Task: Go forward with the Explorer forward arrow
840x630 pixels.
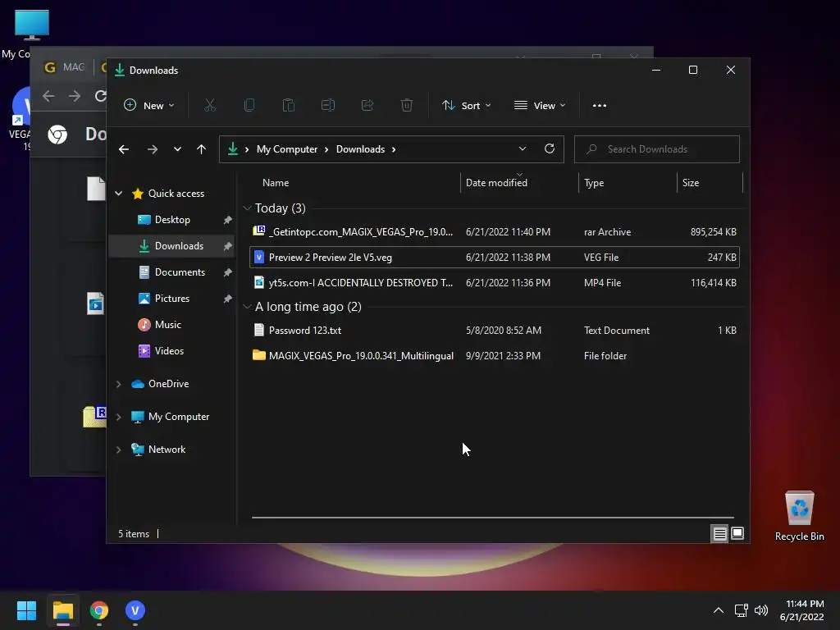Action: tap(153, 149)
